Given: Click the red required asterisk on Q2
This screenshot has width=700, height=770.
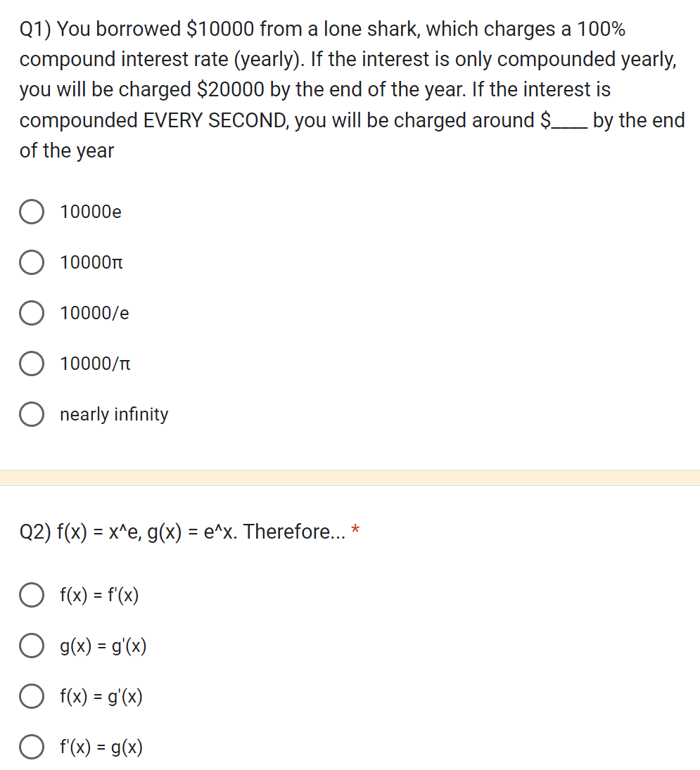Looking at the screenshot, I should [355, 531].
